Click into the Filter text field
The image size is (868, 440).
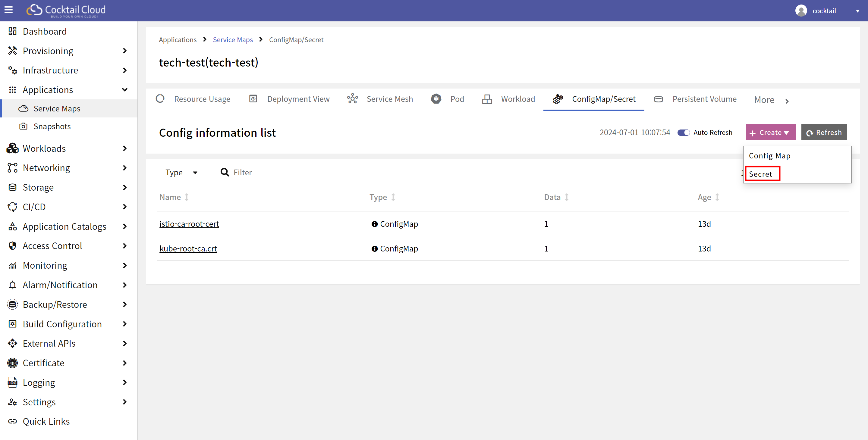tap(286, 173)
